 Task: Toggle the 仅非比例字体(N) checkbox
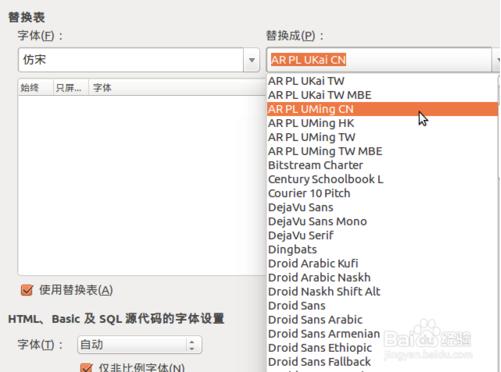click(x=86, y=368)
